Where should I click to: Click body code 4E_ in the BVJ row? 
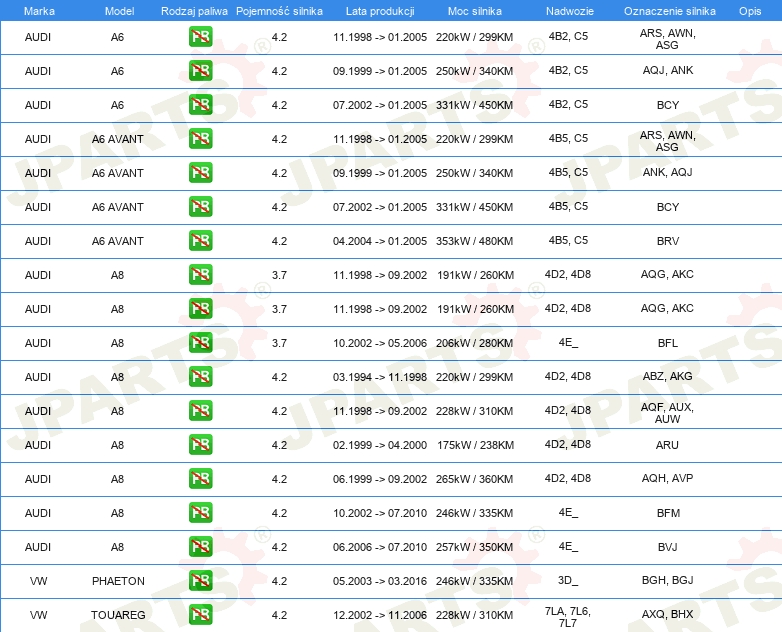568,546
